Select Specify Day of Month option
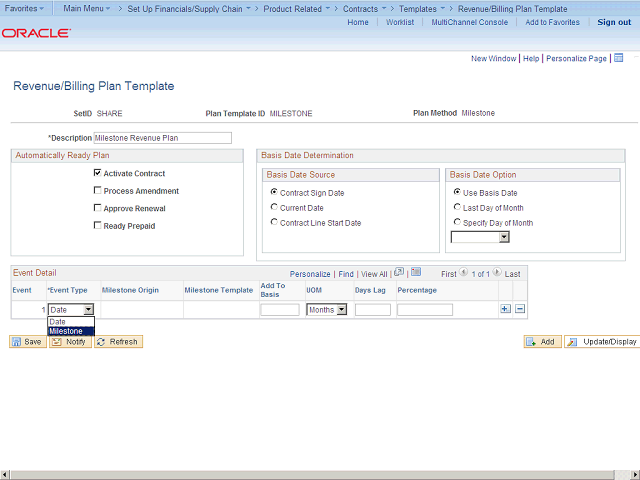The image size is (640, 480). (x=457, y=222)
